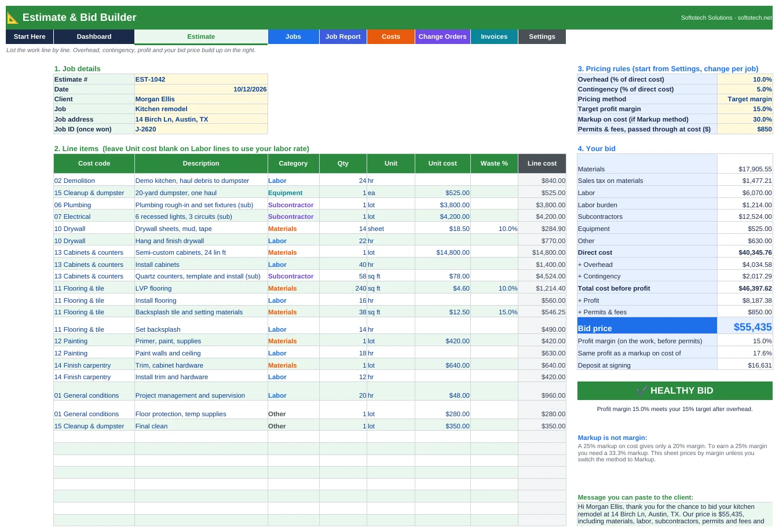Switch to the Dashboard tab

(x=94, y=36)
